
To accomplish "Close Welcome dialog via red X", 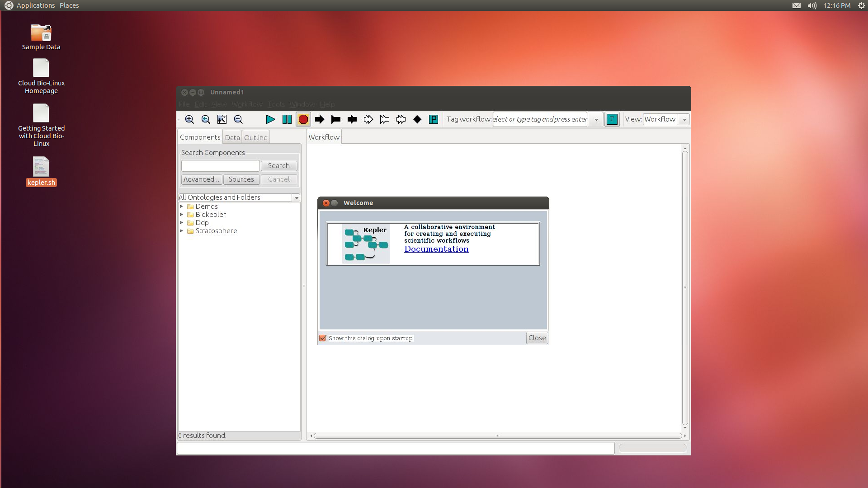I will click(326, 203).
